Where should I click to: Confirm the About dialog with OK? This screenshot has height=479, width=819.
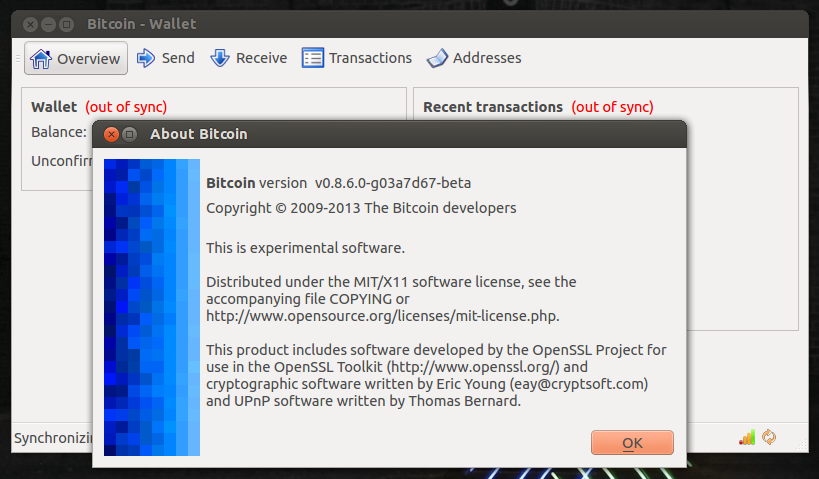click(632, 443)
